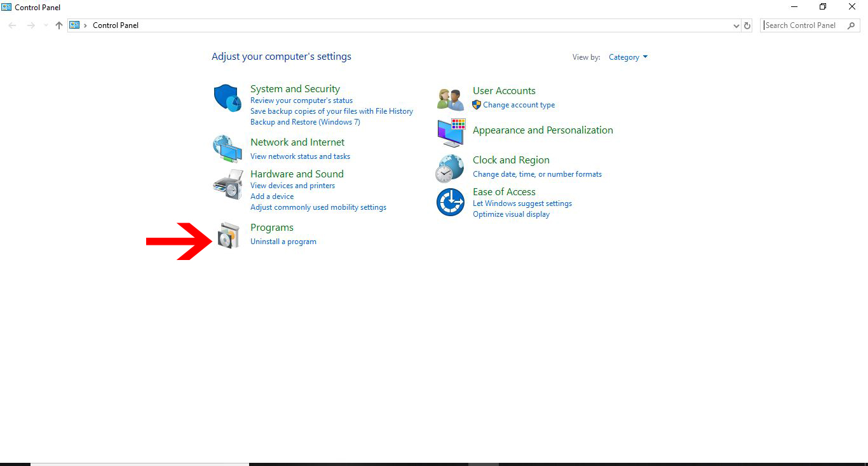Click the forward navigation arrow
Image resolution: width=868 pixels, height=466 pixels.
coord(31,25)
